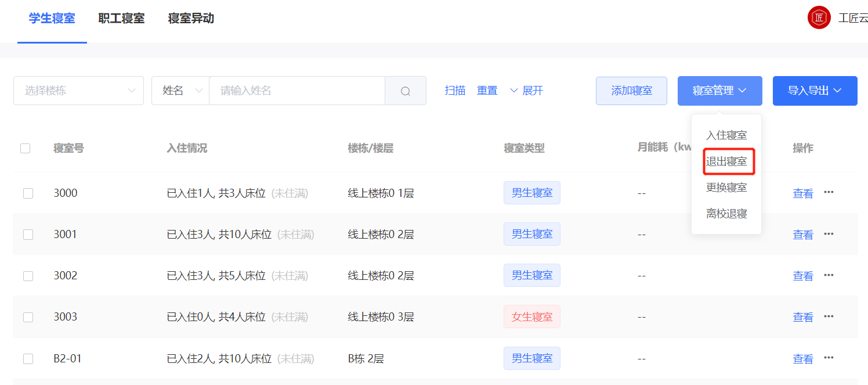868x385 pixels.
Task: Focus the 请输入姓名 search input field
Action: [296, 91]
